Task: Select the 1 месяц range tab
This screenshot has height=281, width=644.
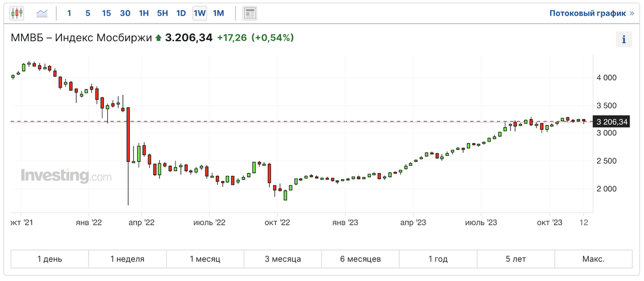Action: click(x=205, y=259)
